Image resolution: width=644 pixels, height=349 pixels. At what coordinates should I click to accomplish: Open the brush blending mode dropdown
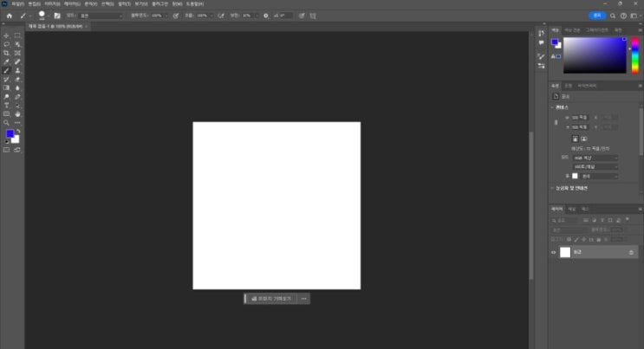click(x=101, y=16)
